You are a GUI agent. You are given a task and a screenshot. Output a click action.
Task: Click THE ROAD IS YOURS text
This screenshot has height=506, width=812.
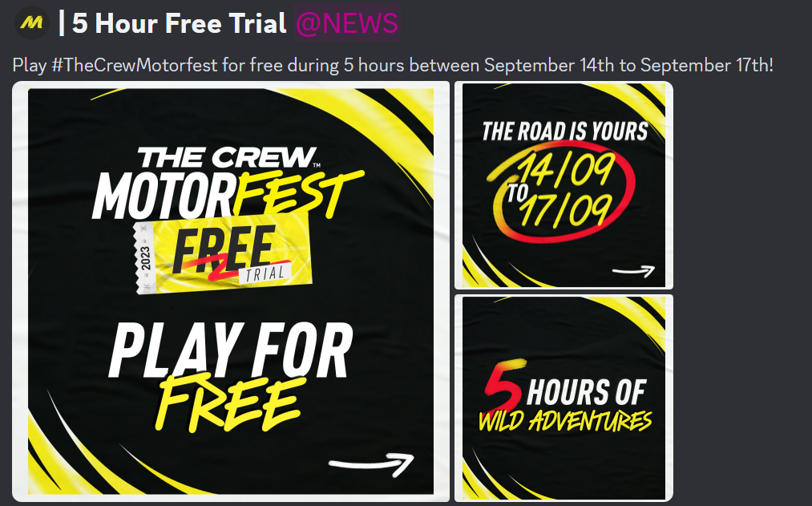565,132
